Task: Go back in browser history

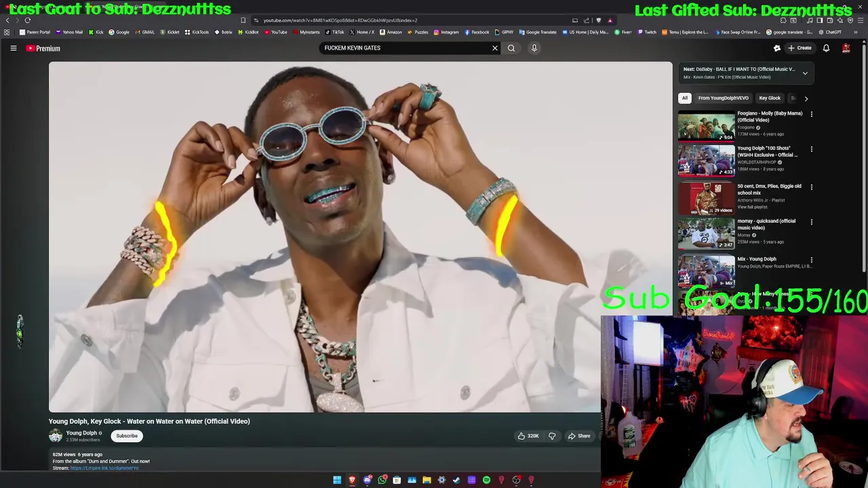Action: (7, 20)
